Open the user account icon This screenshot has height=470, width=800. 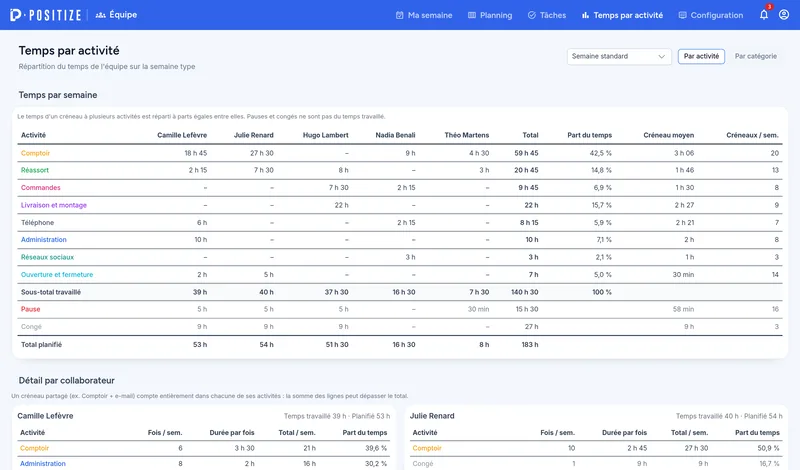(x=784, y=15)
